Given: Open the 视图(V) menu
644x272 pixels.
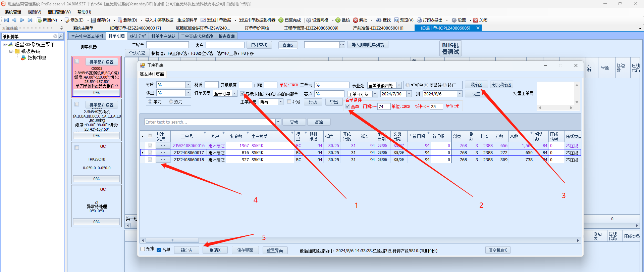Looking at the screenshot, I should [x=34, y=12].
